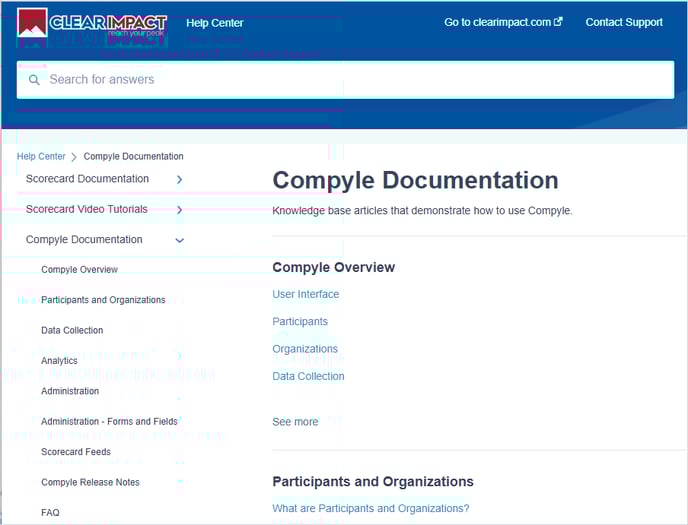Screen dimensions: 688x525
Task: Open the Organizations article
Action: [305, 349]
